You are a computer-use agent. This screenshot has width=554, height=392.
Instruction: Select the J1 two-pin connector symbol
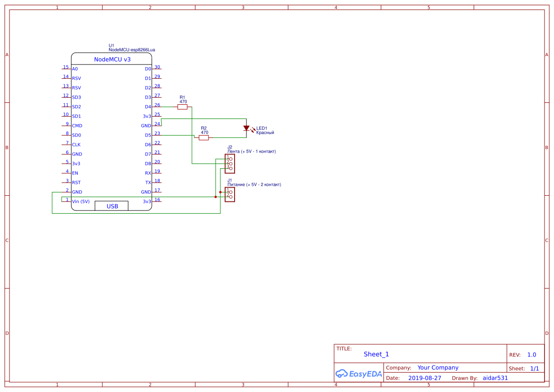click(230, 194)
